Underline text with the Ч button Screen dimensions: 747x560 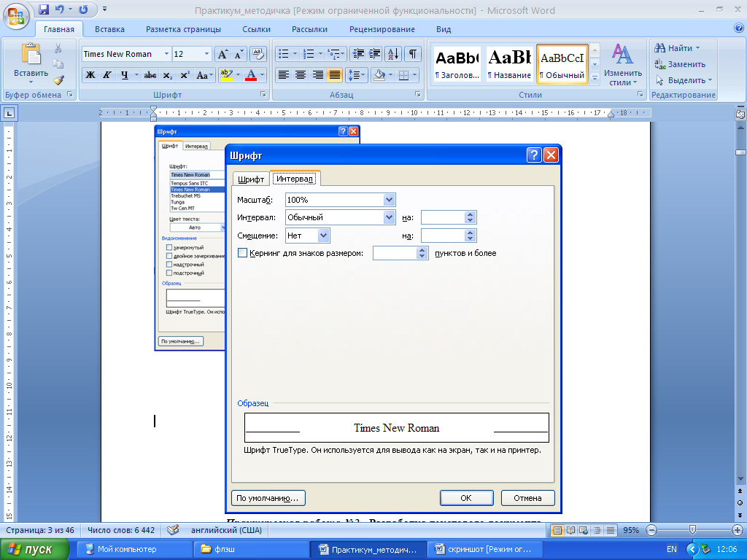click(124, 75)
